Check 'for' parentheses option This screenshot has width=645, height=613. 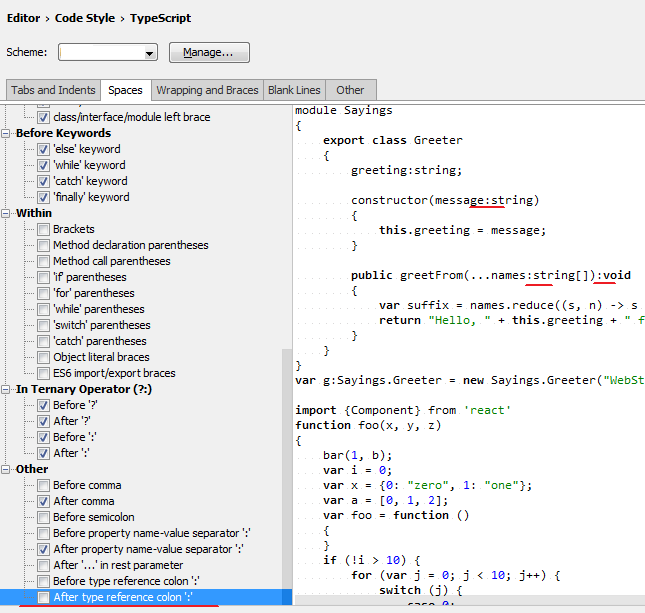point(43,293)
